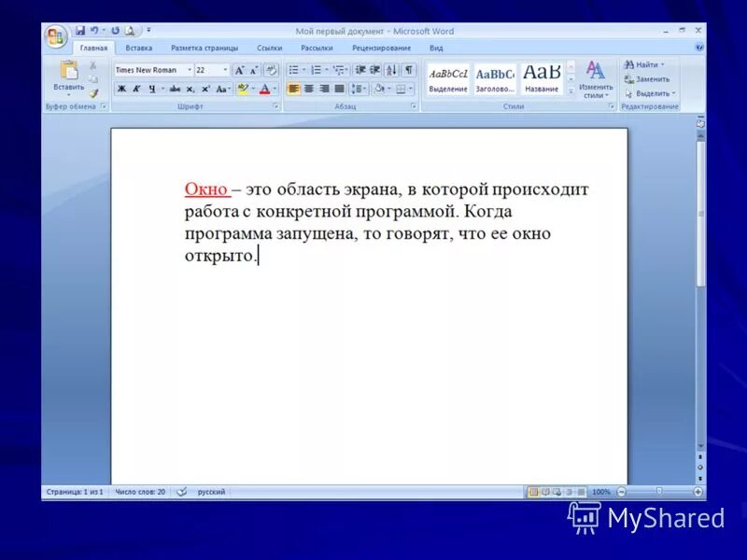The image size is (747, 560).
Task: Apply superscript formatting
Action: click(x=205, y=89)
